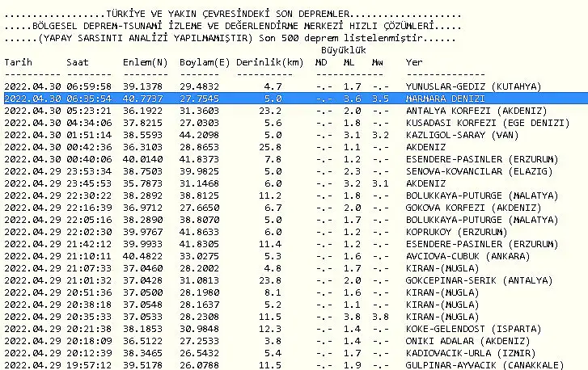Screen dimensions: 588x370
Task: Click time 00:40:06 in ESENDERE-PASINLER row
Action: 89,159
